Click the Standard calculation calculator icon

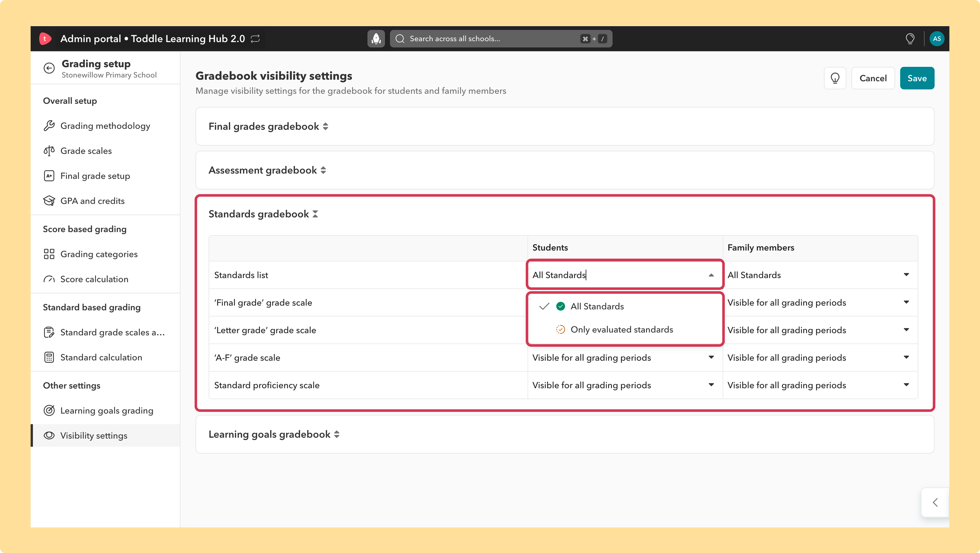49,357
